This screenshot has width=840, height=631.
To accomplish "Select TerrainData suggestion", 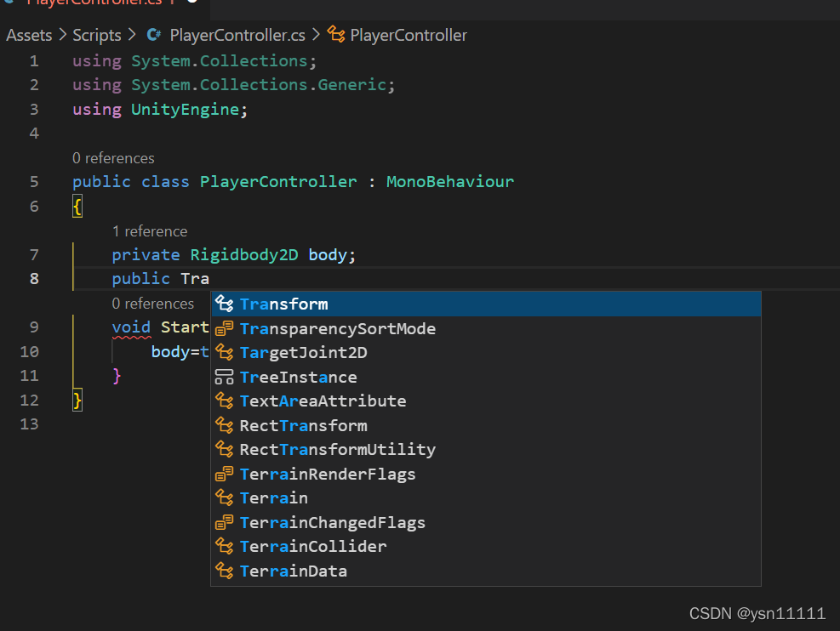I will [x=487, y=571].
